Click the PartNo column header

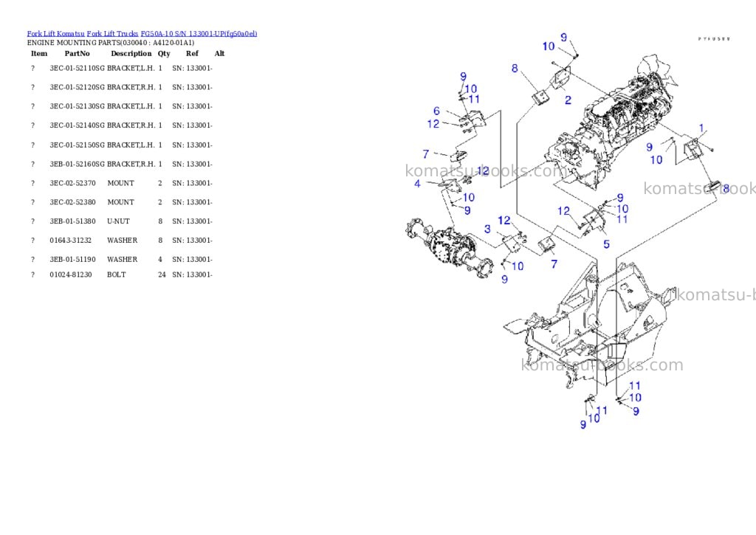[77, 53]
